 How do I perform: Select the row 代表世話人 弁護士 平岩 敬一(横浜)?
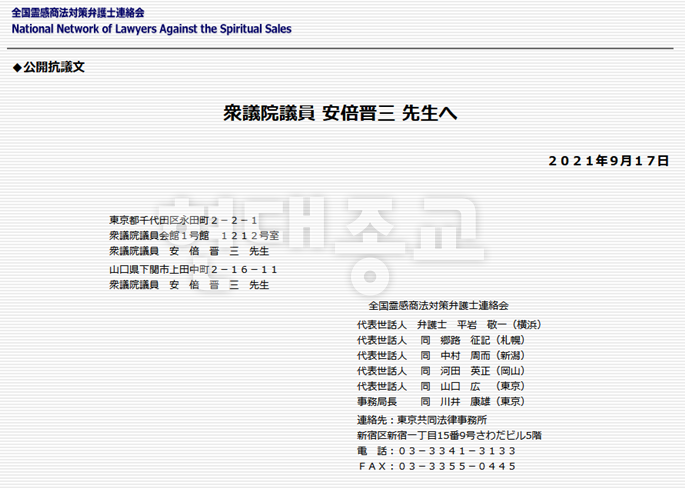[449, 325]
